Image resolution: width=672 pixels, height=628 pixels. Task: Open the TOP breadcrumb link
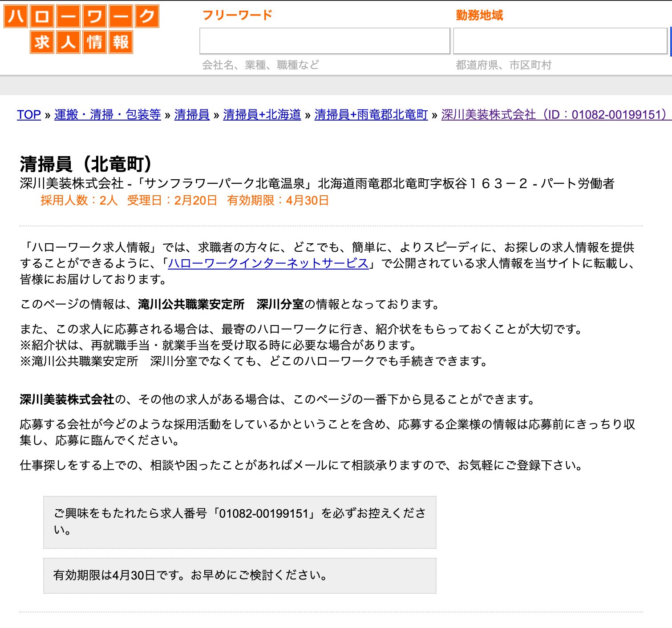tap(28, 115)
